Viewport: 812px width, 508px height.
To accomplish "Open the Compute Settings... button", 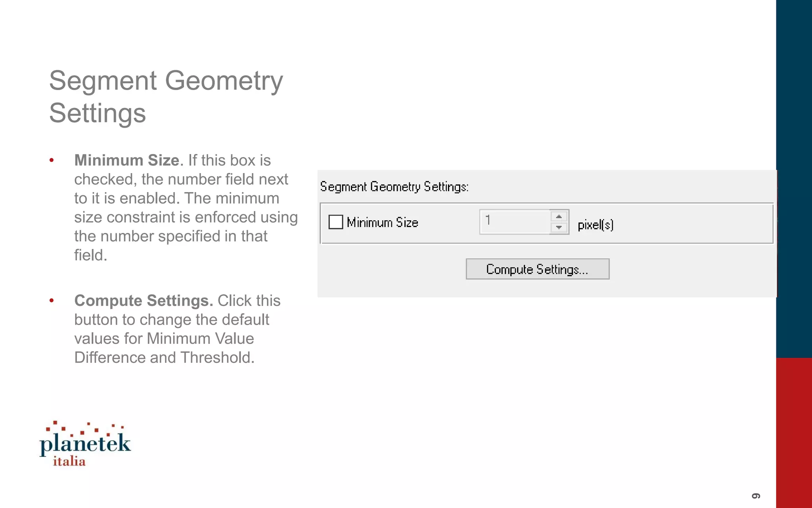I will click(x=537, y=269).
